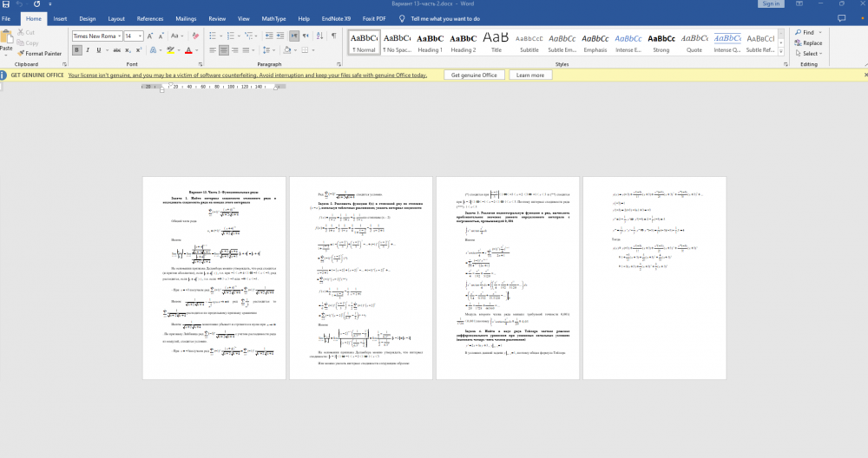Open the Comments speech bubble icon
Image resolution: width=868 pixels, height=458 pixels.
[x=841, y=18]
